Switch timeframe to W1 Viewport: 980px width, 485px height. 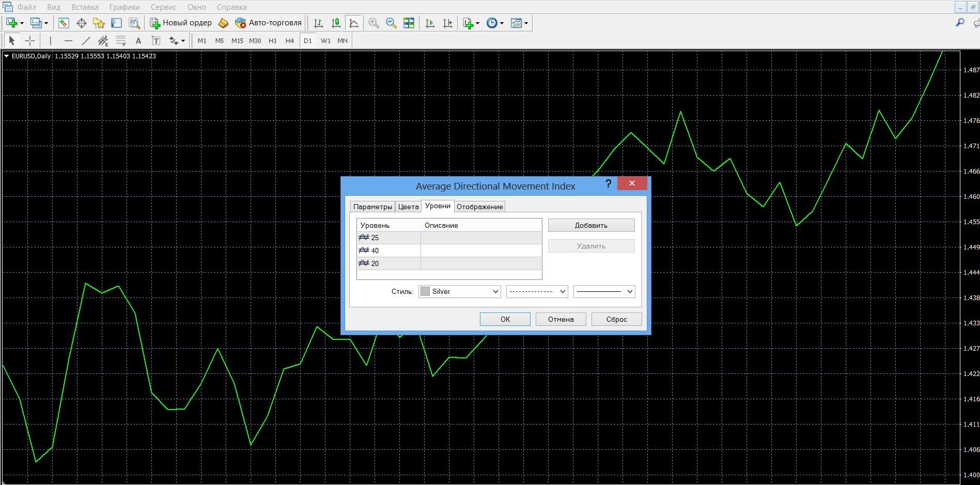tap(325, 40)
